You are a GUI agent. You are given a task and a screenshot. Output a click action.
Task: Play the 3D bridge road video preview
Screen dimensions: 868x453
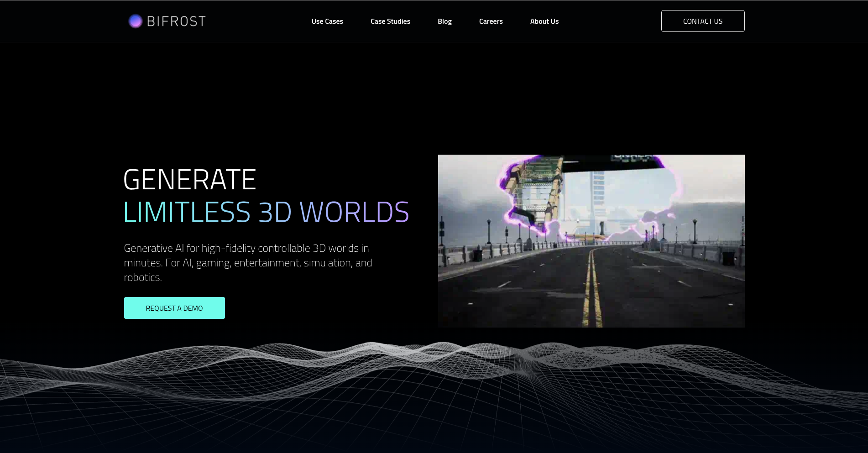(591, 241)
